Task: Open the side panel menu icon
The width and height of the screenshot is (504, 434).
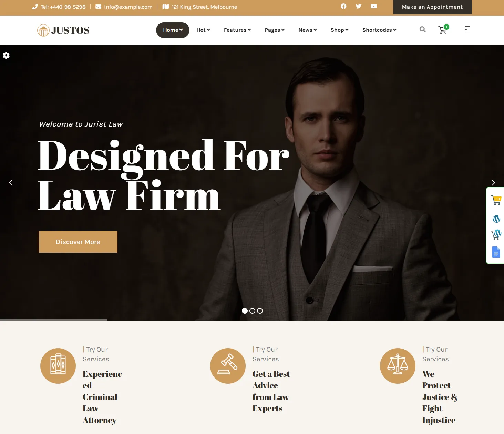Action: click(467, 30)
